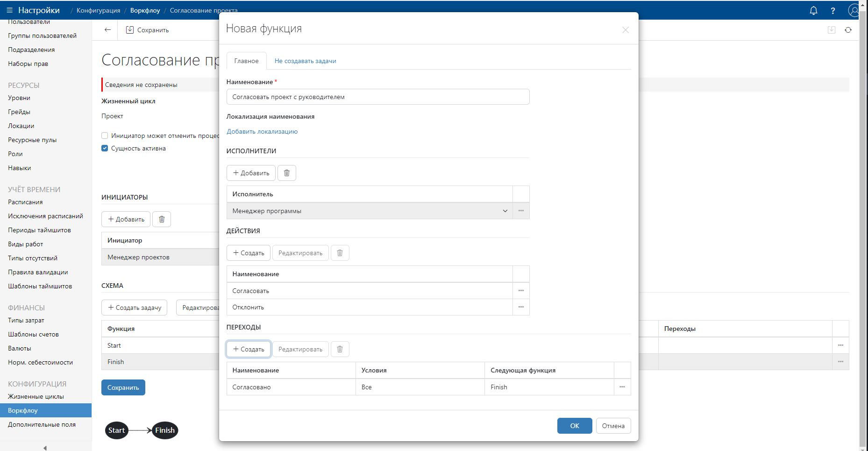868x451 pixels.
Task: Click Добавить локализацию link
Action: [262, 131]
